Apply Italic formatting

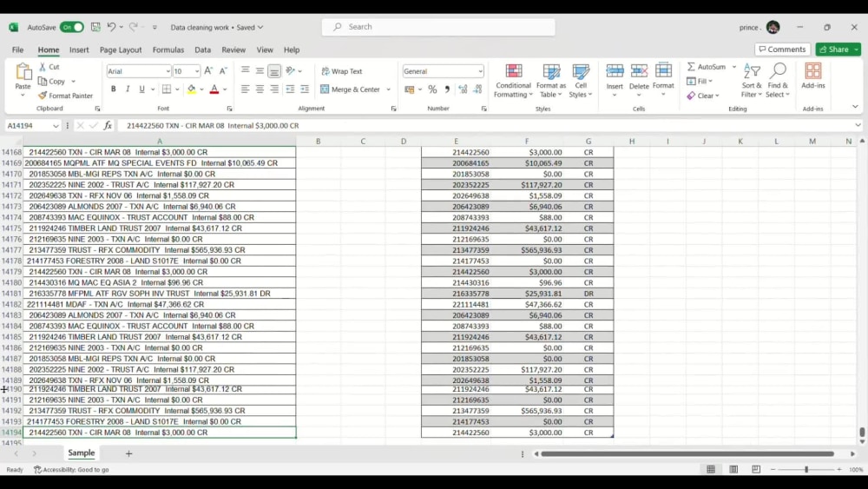tap(128, 89)
